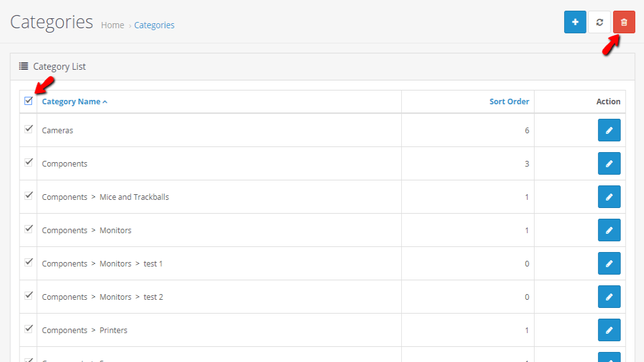Uncheck the Components row checkbox

(x=28, y=162)
